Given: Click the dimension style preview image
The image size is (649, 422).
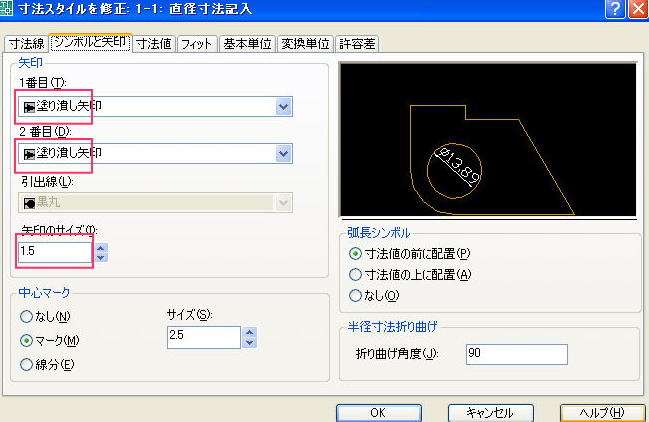Looking at the screenshot, I should coord(488,139).
